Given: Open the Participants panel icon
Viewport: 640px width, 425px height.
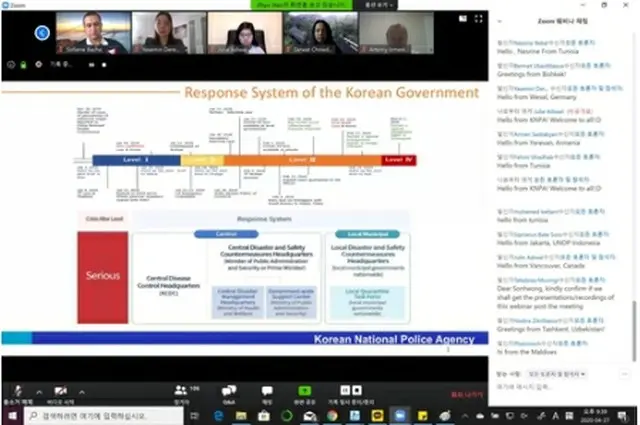Looking at the screenshot, I should coord(181,389).
